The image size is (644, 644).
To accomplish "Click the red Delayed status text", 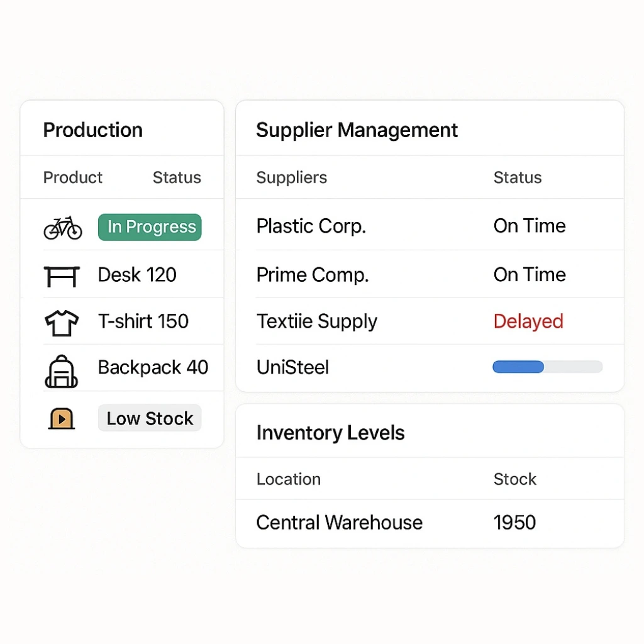I will [528, 321].
